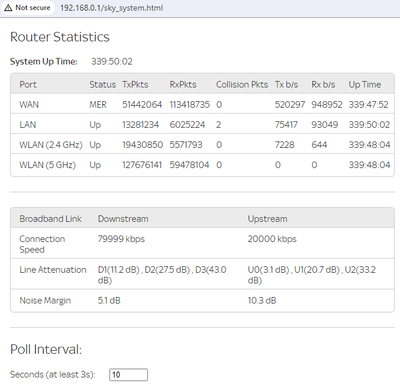Click WAN Tx b/s value 520297

pyautogui.click(x=290, y=105)
